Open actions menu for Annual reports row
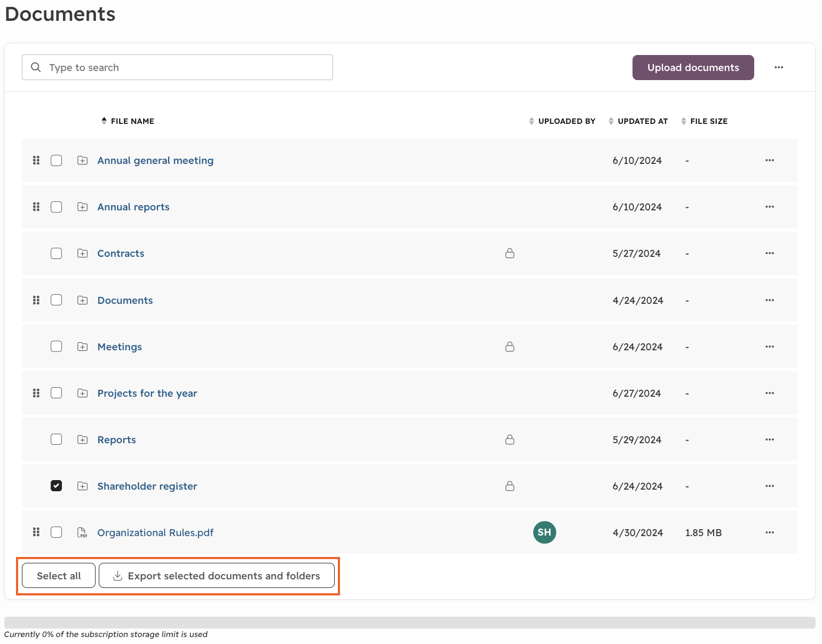The width and height of the screenshot is (822, 644). pos(770,207)
